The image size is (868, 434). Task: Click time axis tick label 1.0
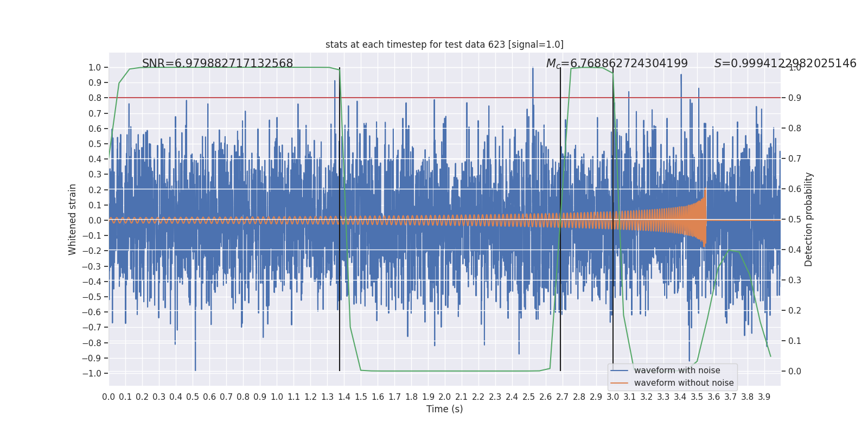(x=277, y=397)
